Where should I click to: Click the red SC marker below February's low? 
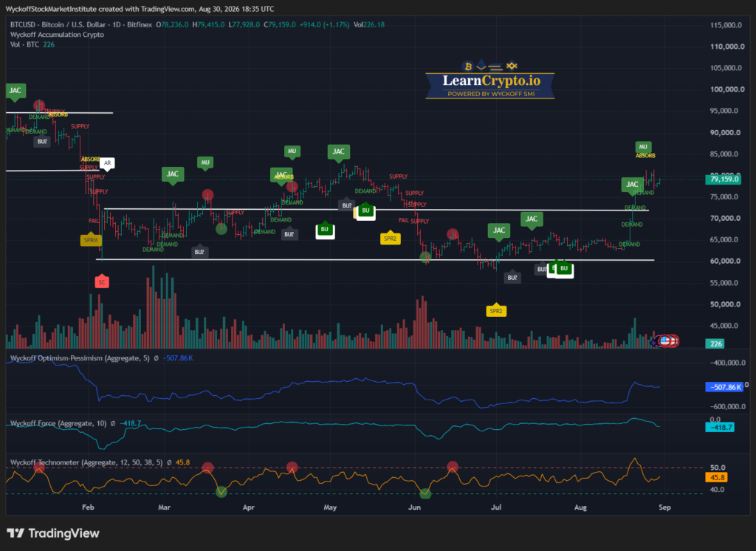(102, 281)
